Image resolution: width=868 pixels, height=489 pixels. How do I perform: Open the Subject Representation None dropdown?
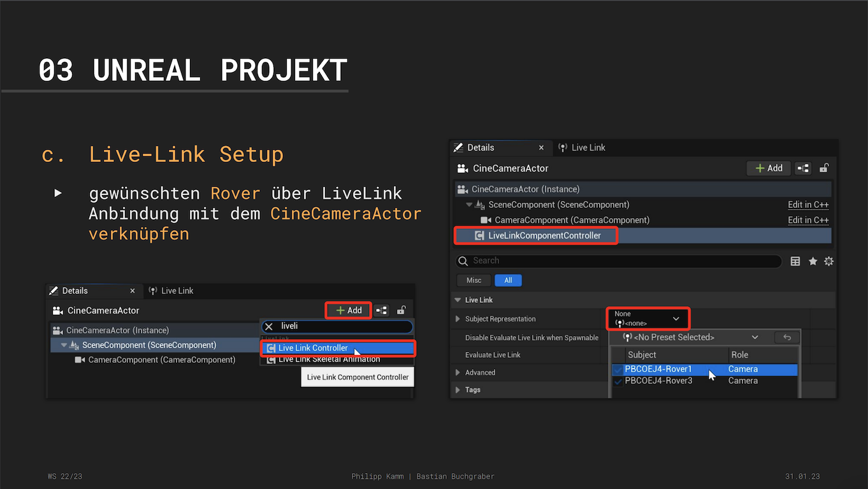647,318
